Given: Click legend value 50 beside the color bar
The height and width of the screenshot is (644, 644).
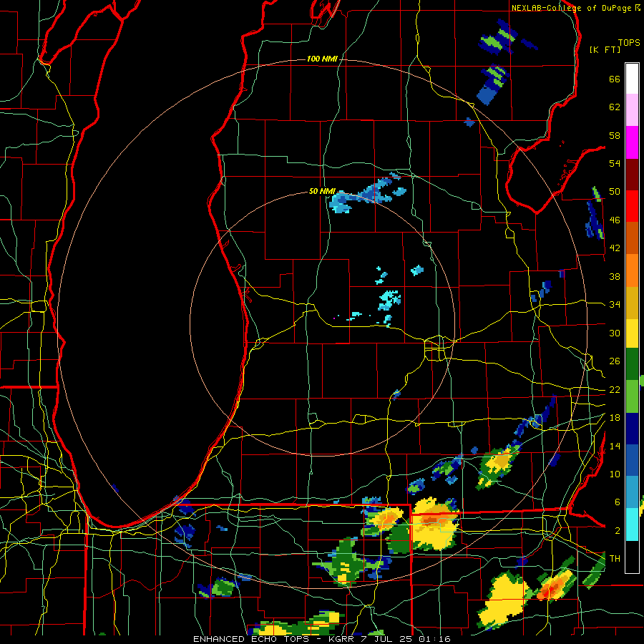Looking at the screenshot, I should click(x=615, y=192).
